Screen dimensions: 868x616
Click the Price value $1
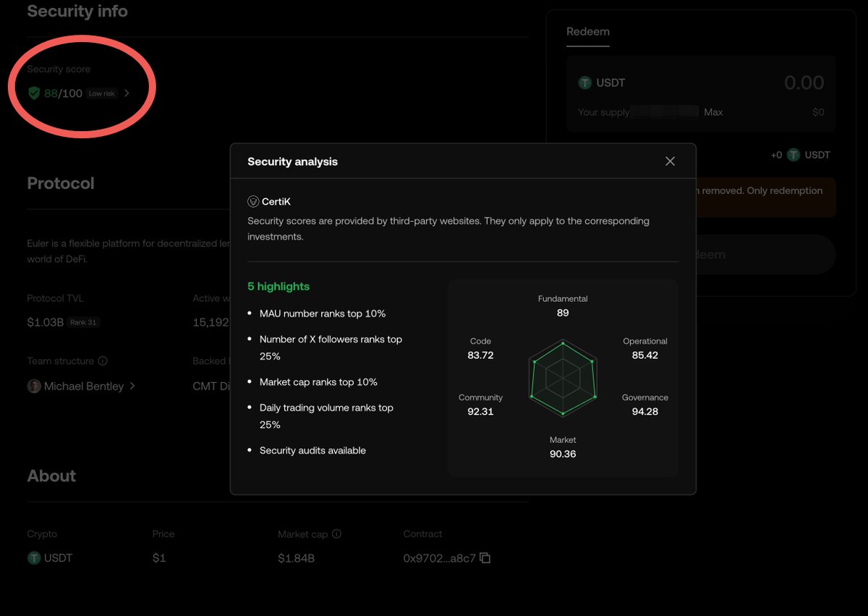point(159,558)
